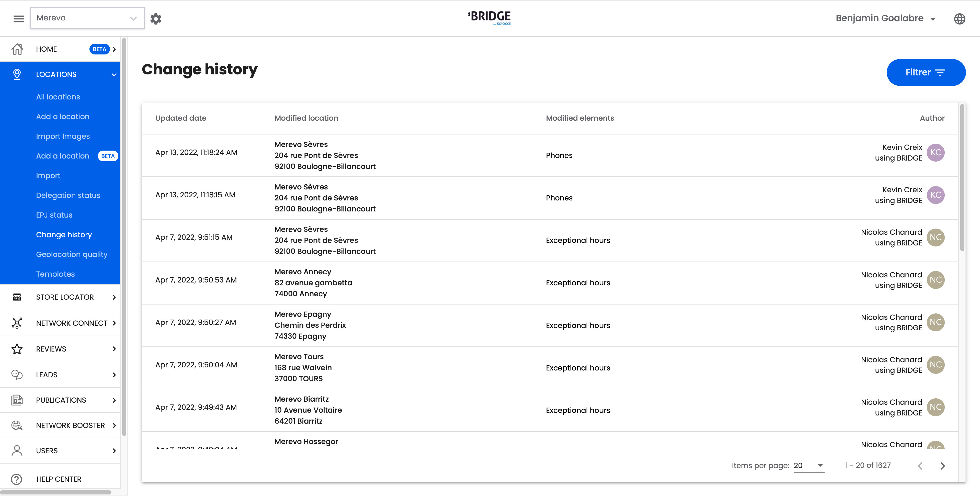
Task: Click NC avatar on Merevo Biarritz row
Action: [936, 407]
